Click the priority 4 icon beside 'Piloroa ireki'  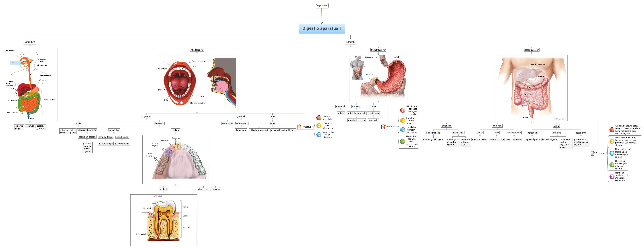402,141
